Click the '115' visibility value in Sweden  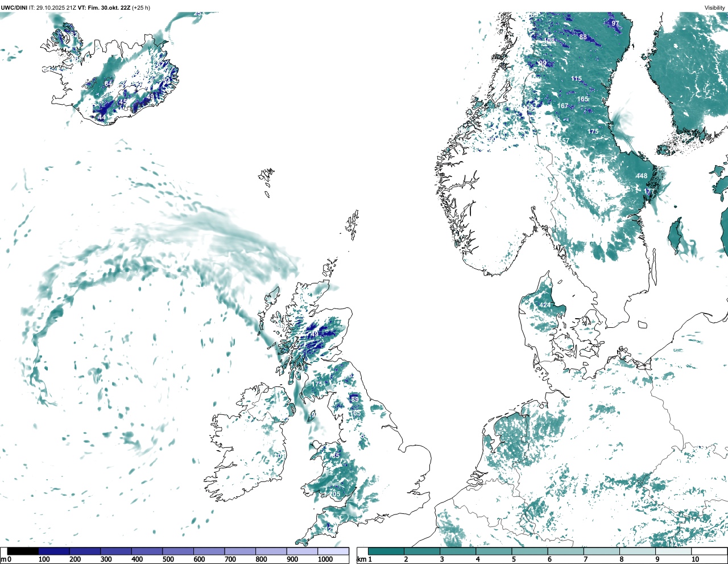(577, 79)
